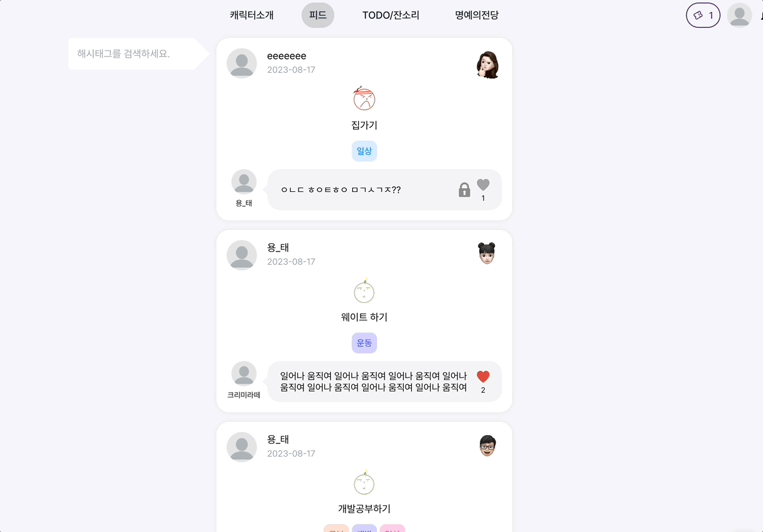
Task: Click the 일상 hashtag badge
Action: [364, 151]
